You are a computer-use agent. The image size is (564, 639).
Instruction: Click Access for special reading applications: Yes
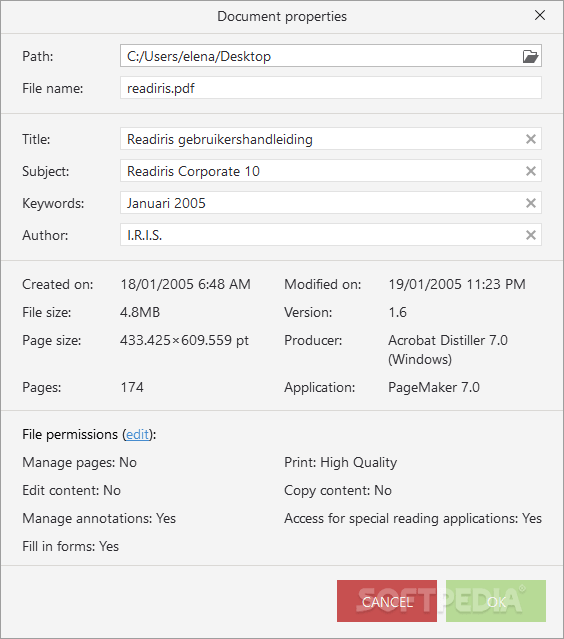(x=413, y=518)
